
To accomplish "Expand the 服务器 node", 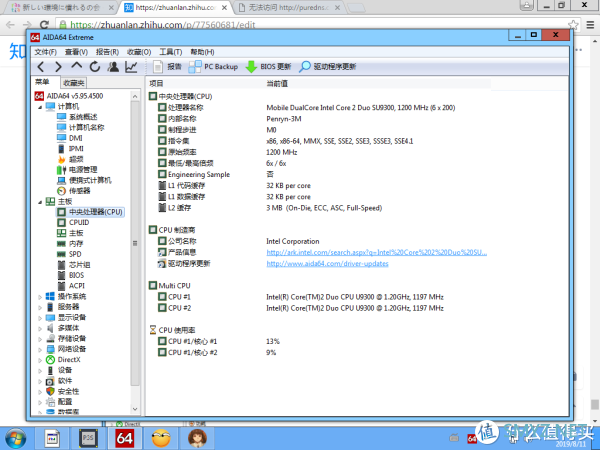I will (x=40, y=307).
